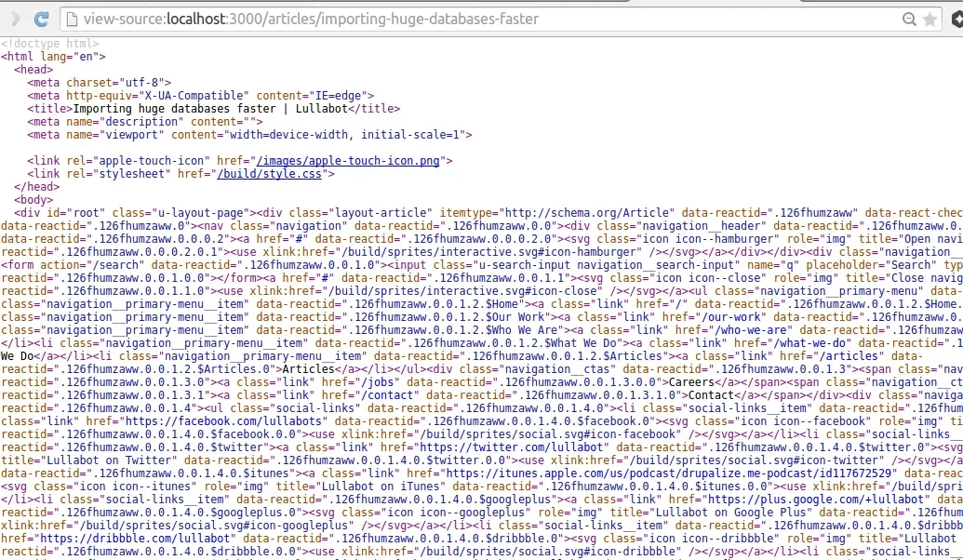
Task: Click the https://plus.google.com/+lullabot URL
Action: point(819,500)
